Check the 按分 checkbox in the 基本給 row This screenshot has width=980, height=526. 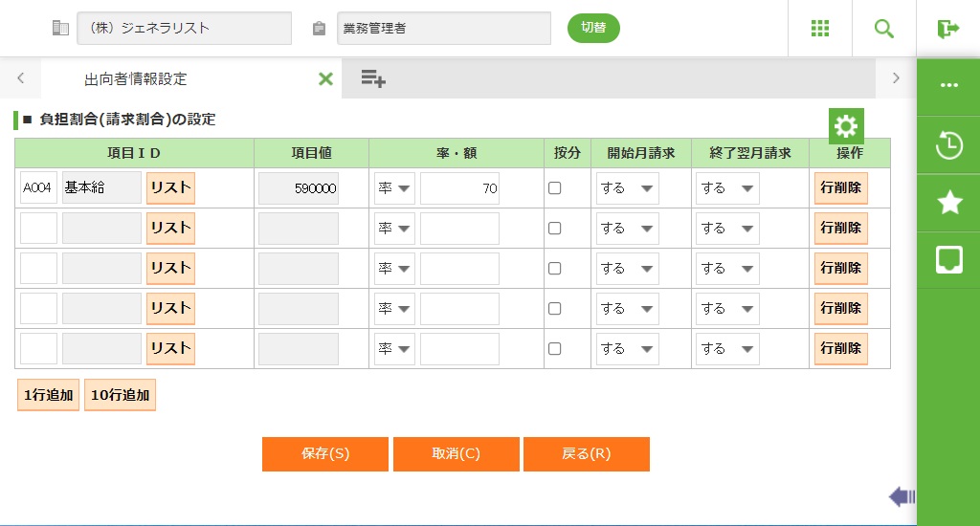click(554, 188)
